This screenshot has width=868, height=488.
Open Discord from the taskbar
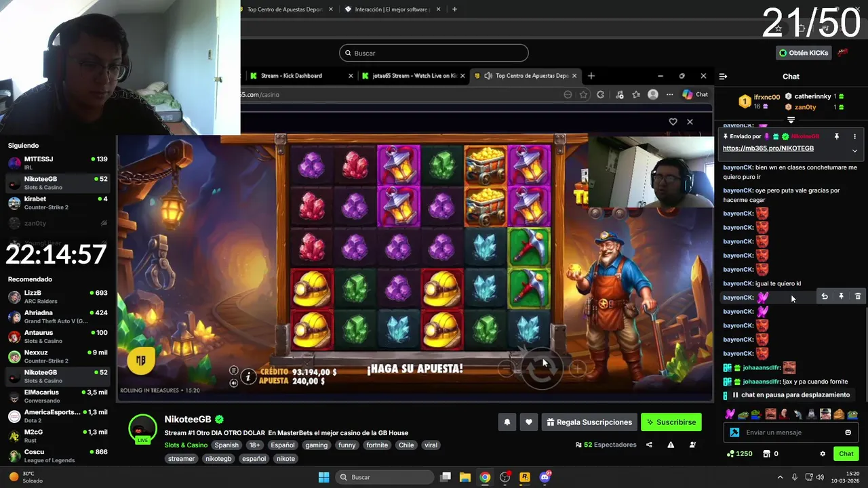pyautogui.click(x=545, y=477)
